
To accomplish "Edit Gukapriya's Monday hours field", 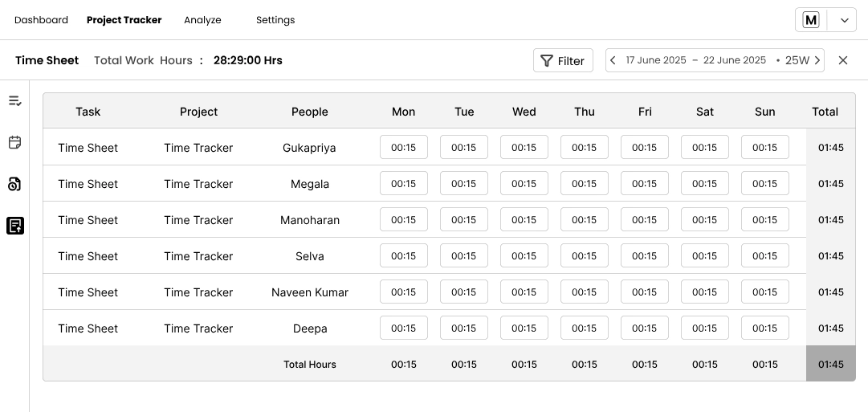I will tap(403, 148).
